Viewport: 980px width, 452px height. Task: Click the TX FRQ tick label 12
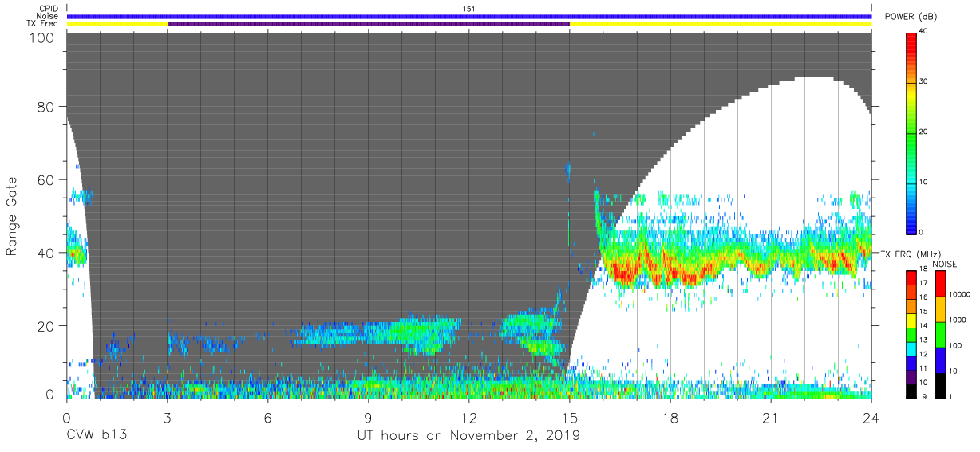coord(923,355)
